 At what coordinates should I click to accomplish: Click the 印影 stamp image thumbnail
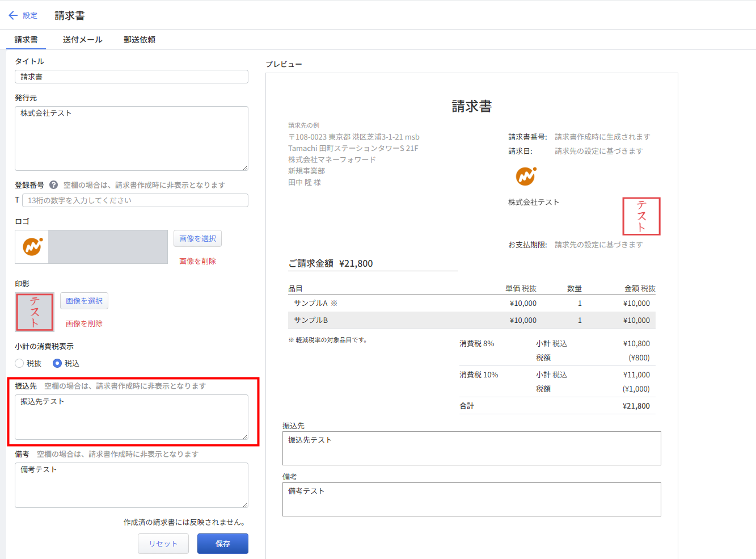click(x=35, y=312)
